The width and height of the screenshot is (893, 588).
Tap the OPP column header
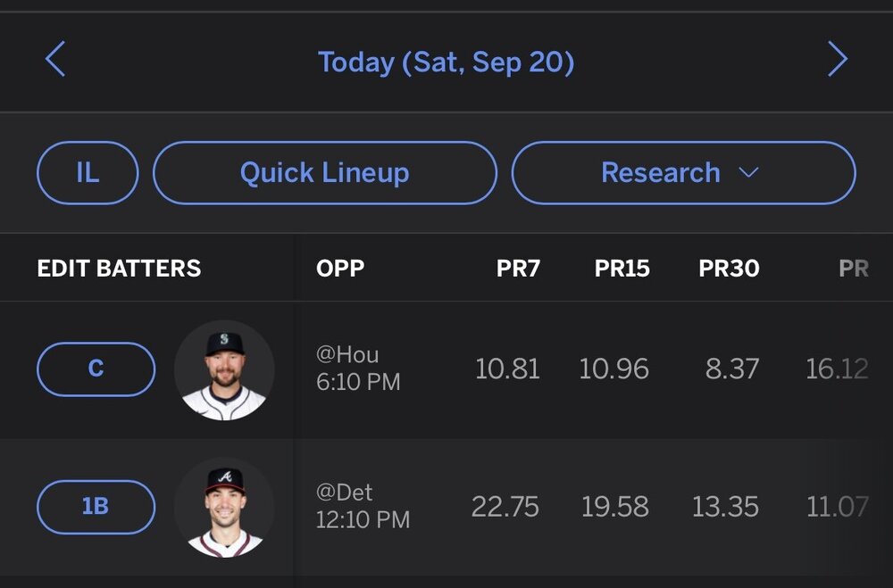click(340, 269)
